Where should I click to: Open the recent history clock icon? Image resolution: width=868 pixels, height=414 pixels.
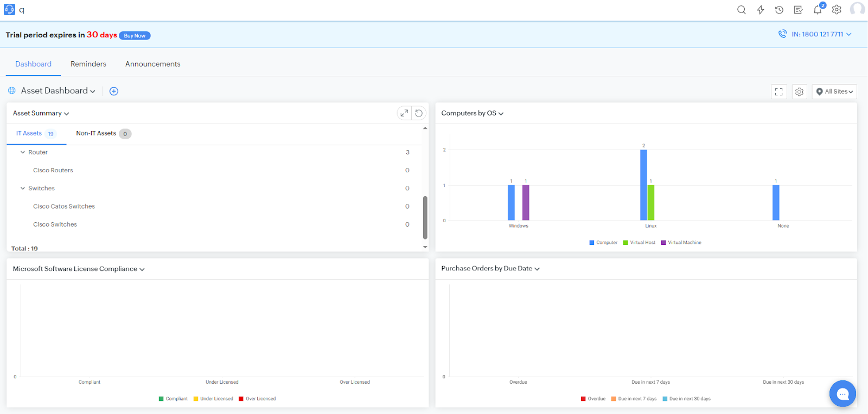pyautogui.click(x=779, y=10)
